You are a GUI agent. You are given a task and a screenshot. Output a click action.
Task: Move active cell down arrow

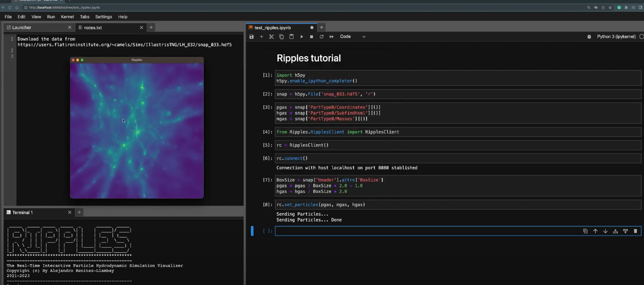(x=605, y=231)
